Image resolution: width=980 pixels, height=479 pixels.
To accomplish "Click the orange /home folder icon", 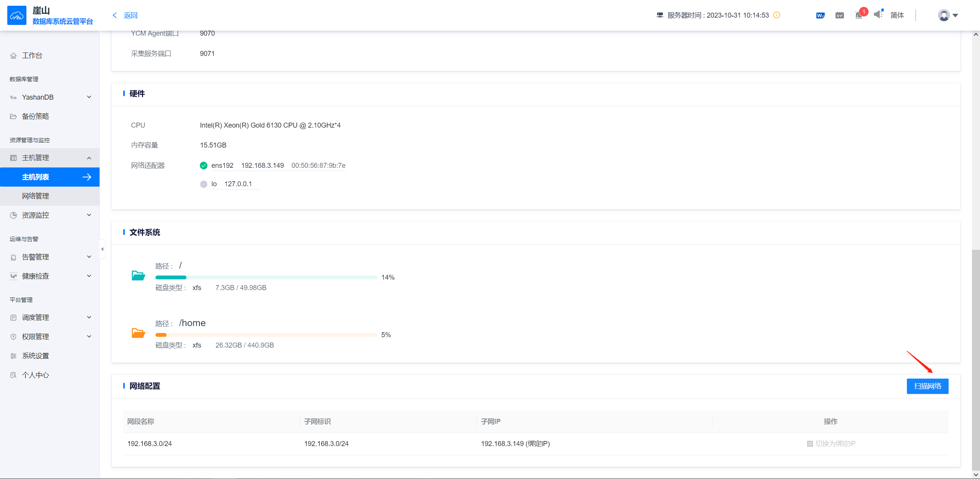I will [x=138, y=333].
